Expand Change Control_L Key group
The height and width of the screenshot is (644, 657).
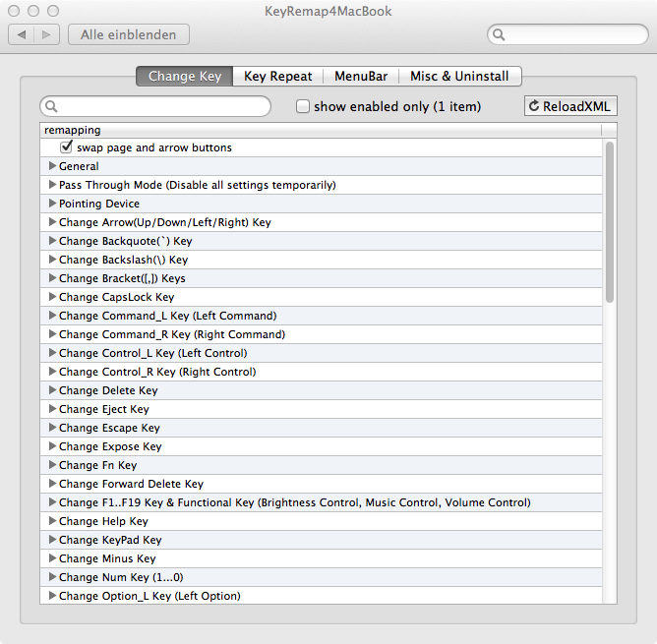[52, 353]
